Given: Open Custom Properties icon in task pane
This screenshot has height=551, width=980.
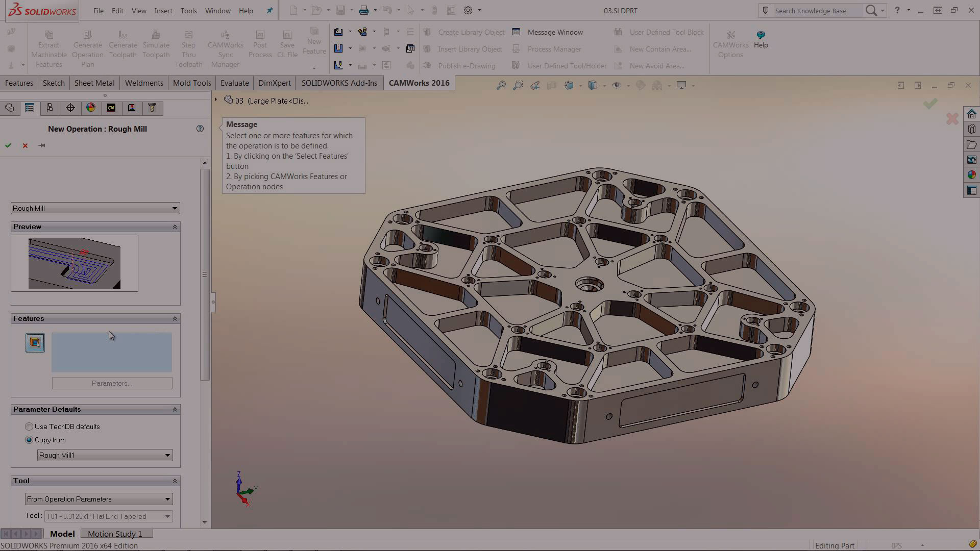Looking at the screenshot, I should tap(971, 190).
